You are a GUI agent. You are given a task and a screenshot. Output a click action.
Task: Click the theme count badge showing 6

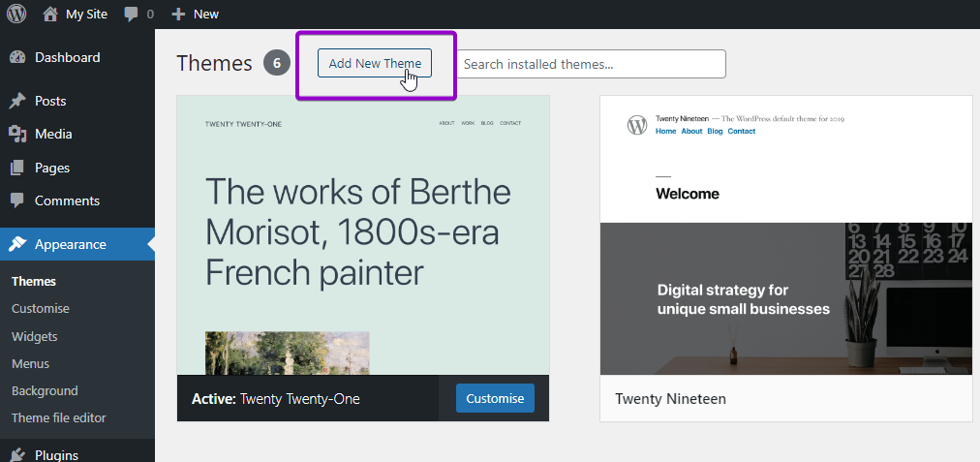click(277, 63)
